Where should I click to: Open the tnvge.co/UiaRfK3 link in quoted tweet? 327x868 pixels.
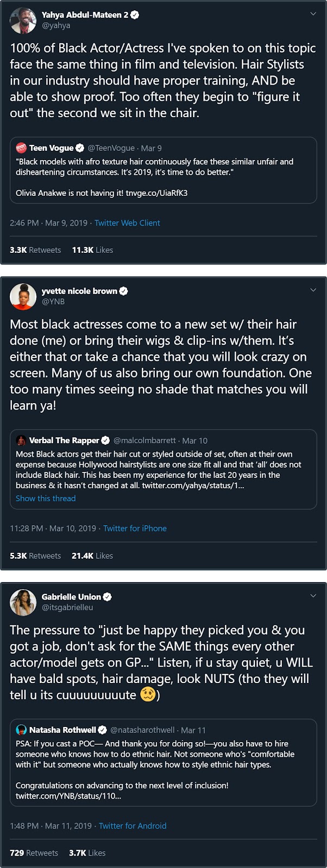pyautogui.click(x=156, y=193)
